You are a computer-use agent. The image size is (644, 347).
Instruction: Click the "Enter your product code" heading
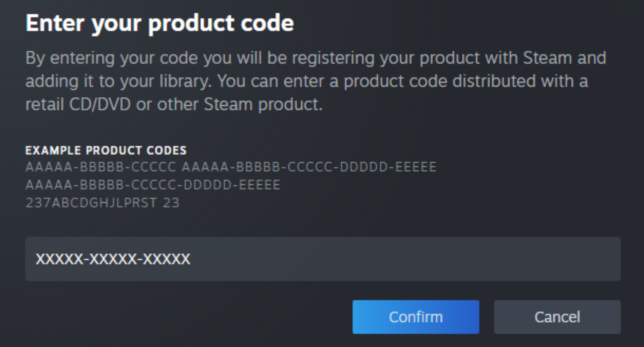pyautogui.click(x=160, y=23)
